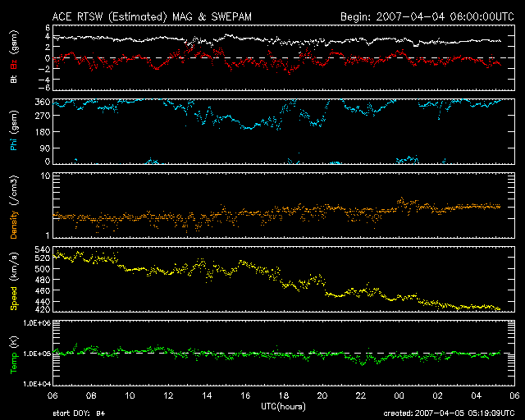Click the "start DOY: 94" footer text
Screen dimensions: 525x420
coord(79,413)
